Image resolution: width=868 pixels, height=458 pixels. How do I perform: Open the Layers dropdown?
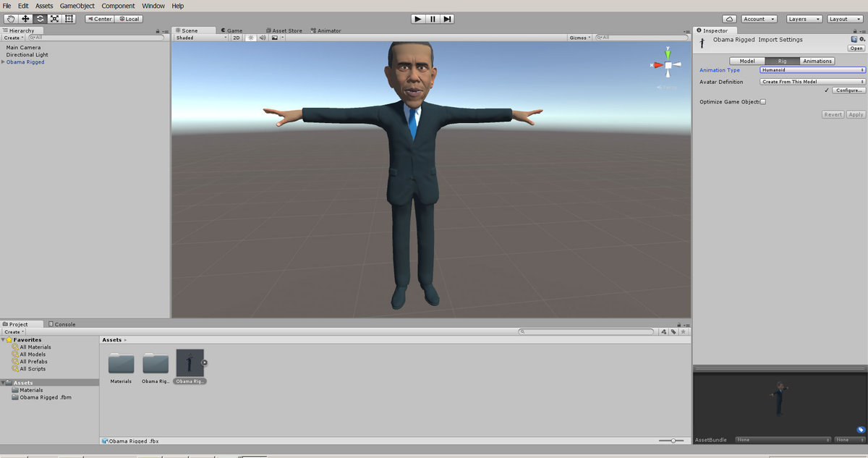coord(804,19)
